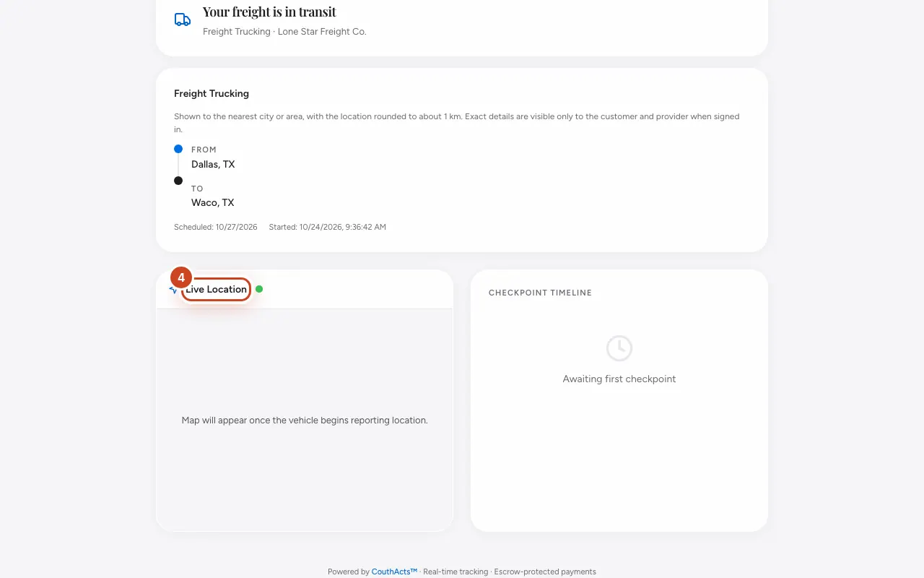Click the 'Freight Trucking' card title

(x=212, y=93)
